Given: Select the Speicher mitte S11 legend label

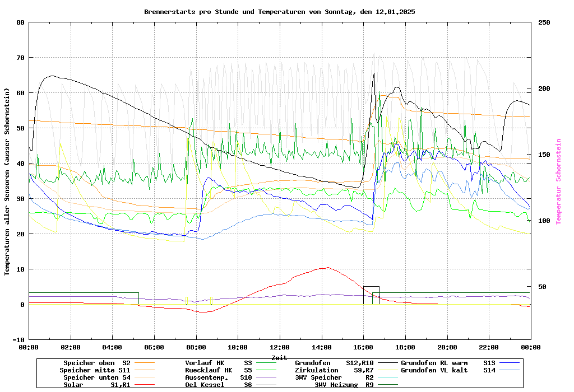Looking at the screenshot, I should (95, 371).
